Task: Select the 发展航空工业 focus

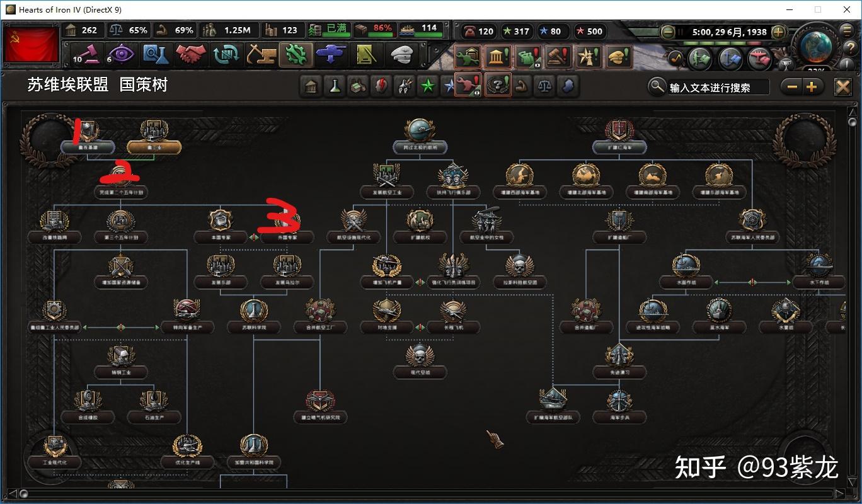Action: (386, 181)
